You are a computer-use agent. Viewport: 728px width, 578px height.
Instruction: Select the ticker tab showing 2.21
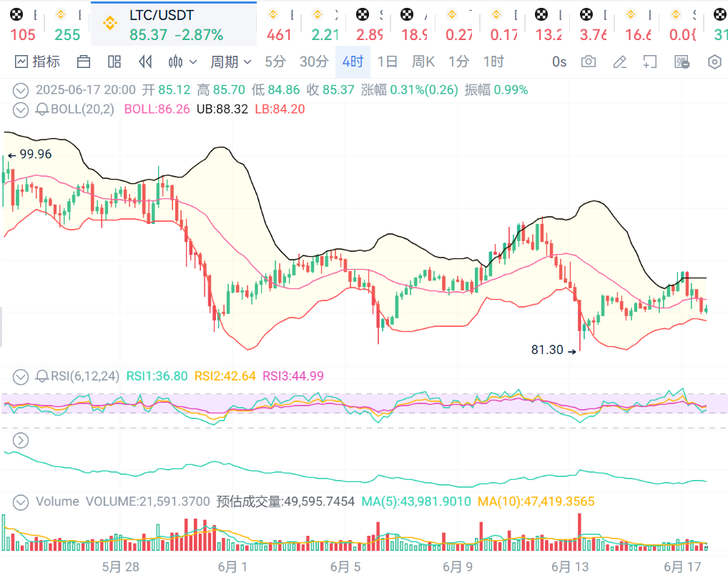click(x=324, y=24)
